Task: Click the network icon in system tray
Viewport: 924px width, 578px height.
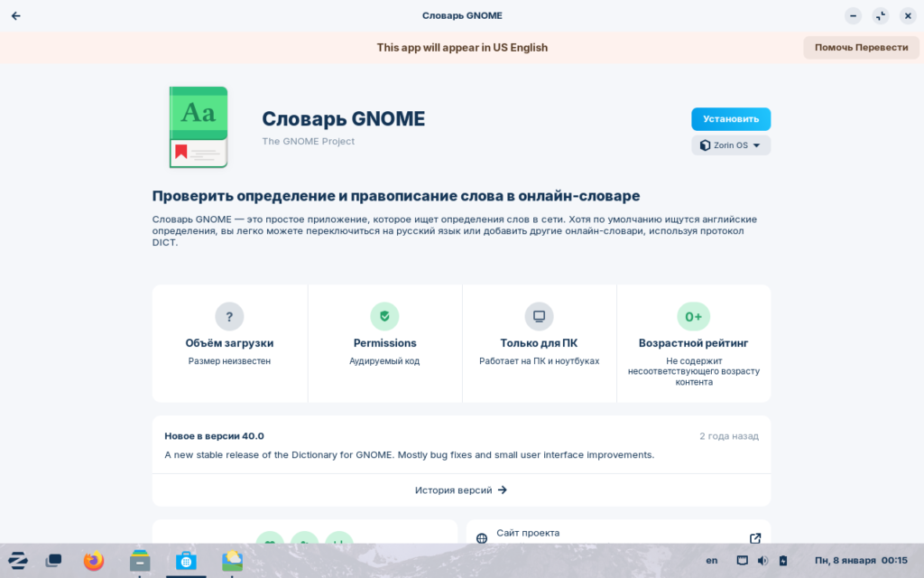Action: [743, 560]
